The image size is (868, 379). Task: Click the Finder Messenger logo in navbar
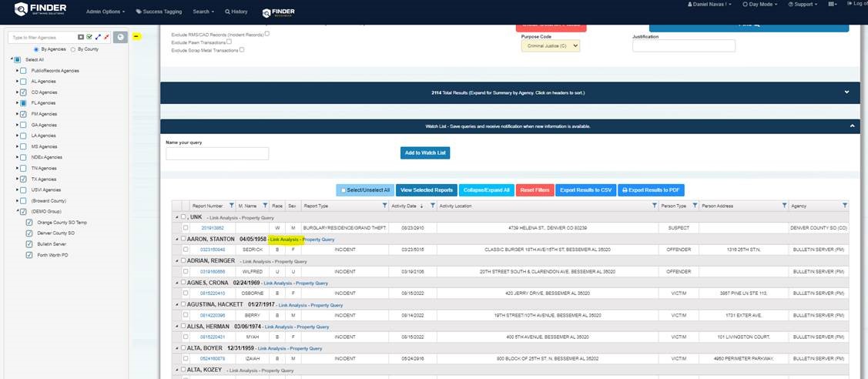point(278,12)
